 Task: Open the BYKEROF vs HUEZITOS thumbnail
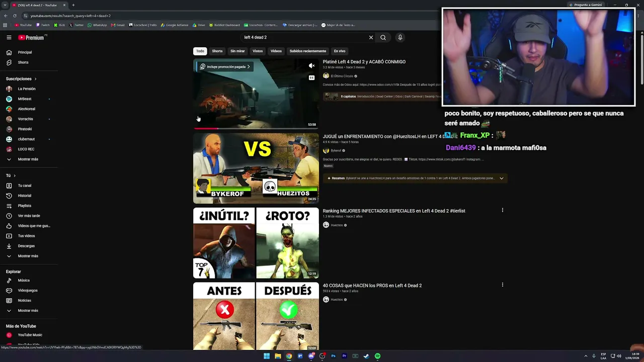coord(256,168)
